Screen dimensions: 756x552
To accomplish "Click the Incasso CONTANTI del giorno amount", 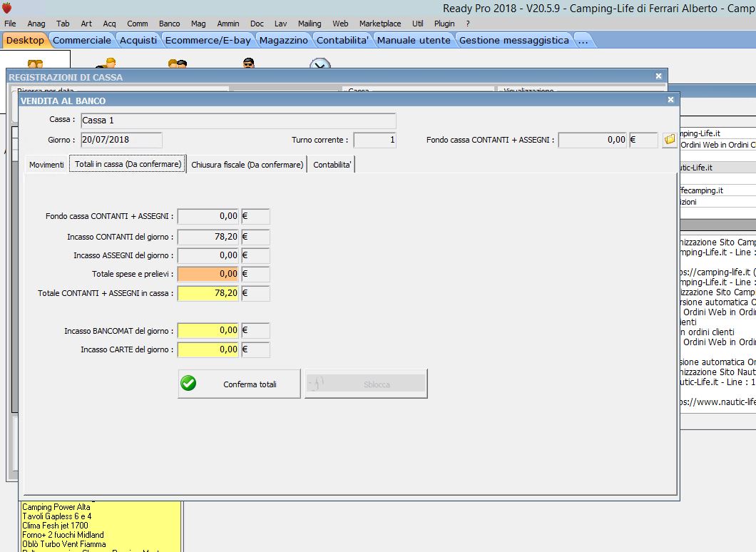I will tap(208, 237).
